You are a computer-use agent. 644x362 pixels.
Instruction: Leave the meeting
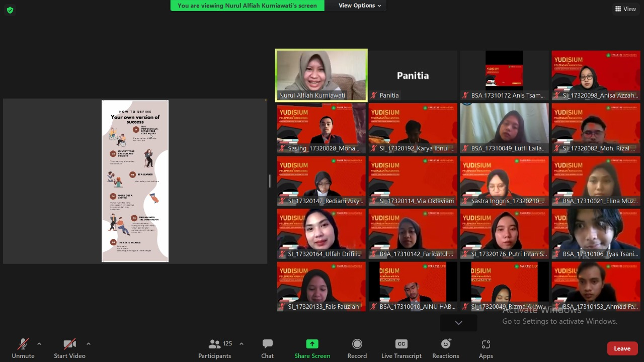[x=622, y=348]
